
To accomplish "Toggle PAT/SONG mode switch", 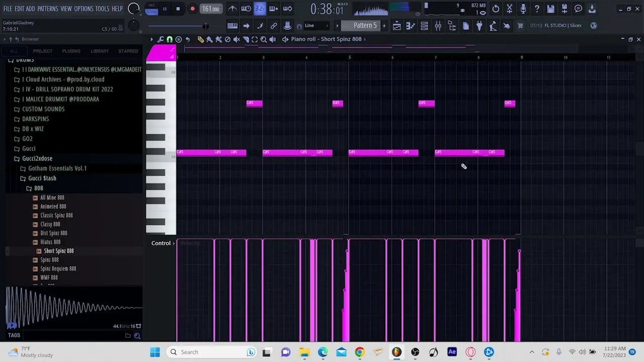I will pyautogui.click(x=151, y=9).
